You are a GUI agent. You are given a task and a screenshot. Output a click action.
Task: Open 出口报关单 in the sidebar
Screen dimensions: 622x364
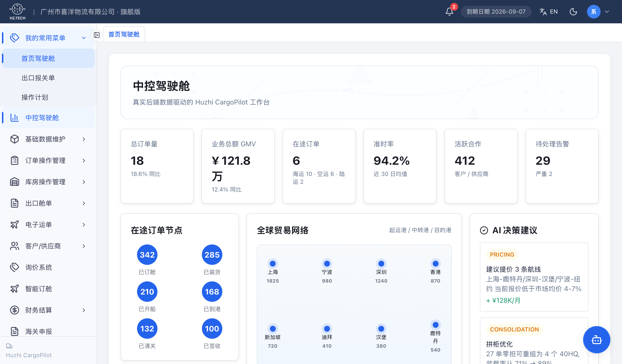48,78
